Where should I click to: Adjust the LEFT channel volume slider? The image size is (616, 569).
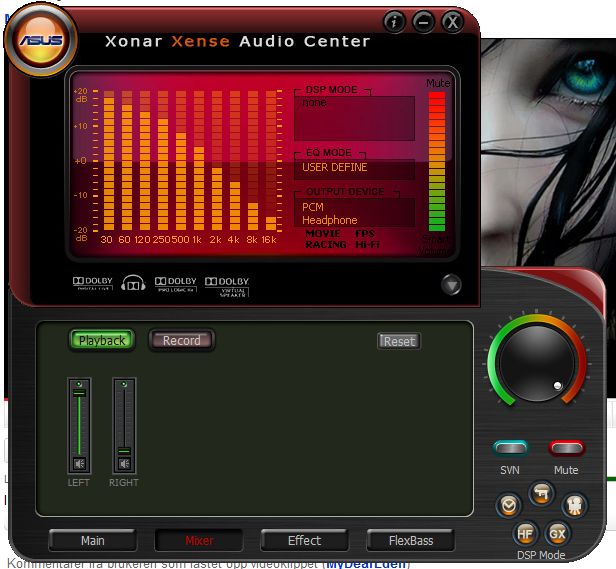click(79, 393)
